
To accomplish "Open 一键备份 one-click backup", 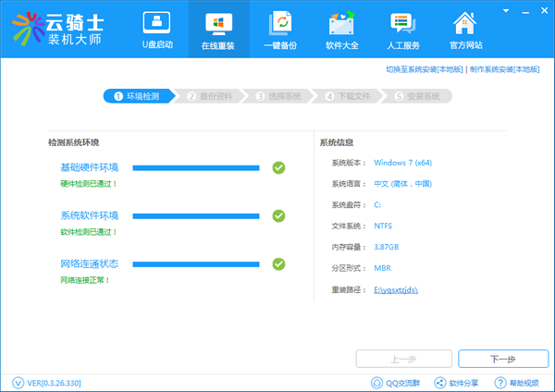I will [x=279, y=30].
